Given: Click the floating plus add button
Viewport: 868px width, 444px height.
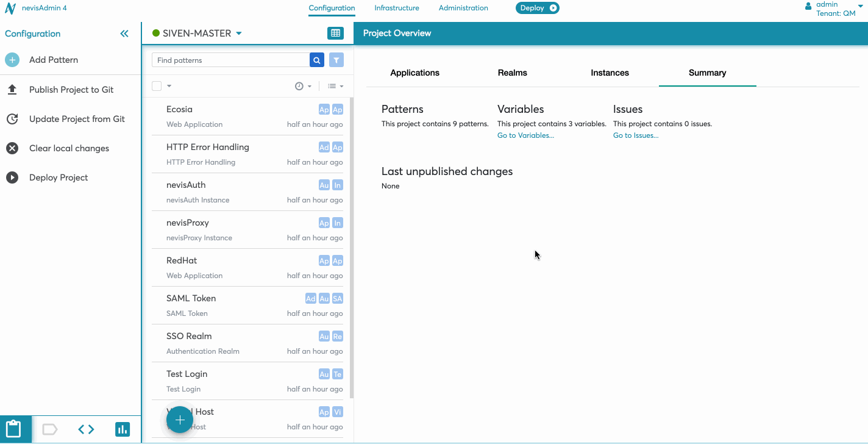Looking at the screenshot, I should (x=180, y=420).
